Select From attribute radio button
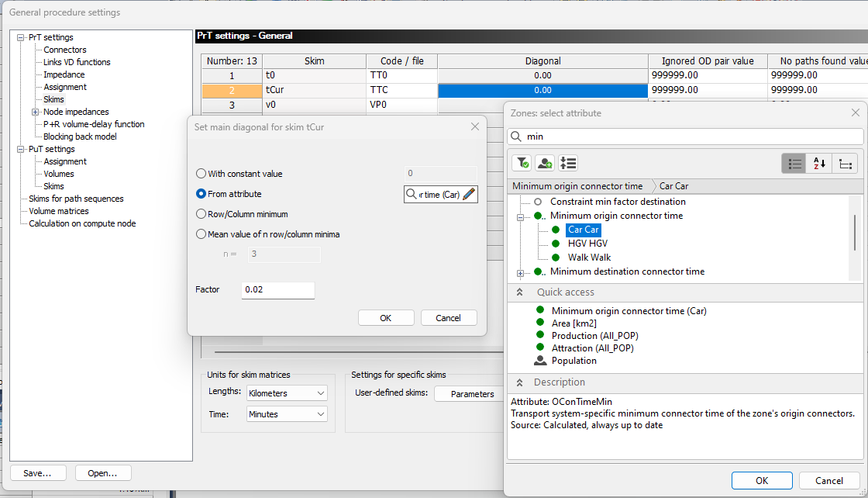Screen dimensions: 868x498 (201, 194)
